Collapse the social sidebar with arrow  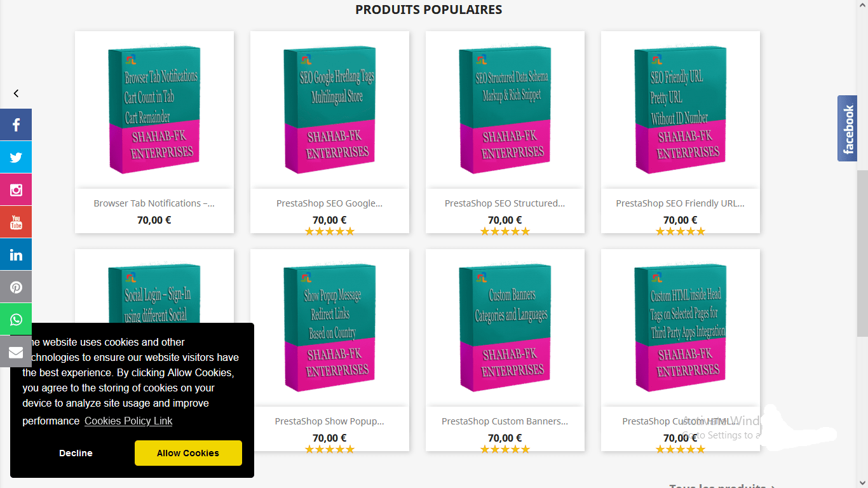(x=16, y=93)
